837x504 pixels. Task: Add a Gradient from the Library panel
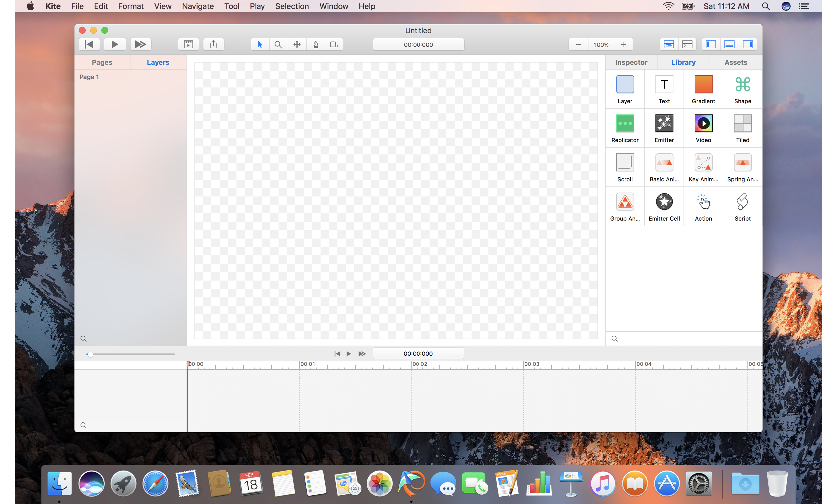(703, 88)
